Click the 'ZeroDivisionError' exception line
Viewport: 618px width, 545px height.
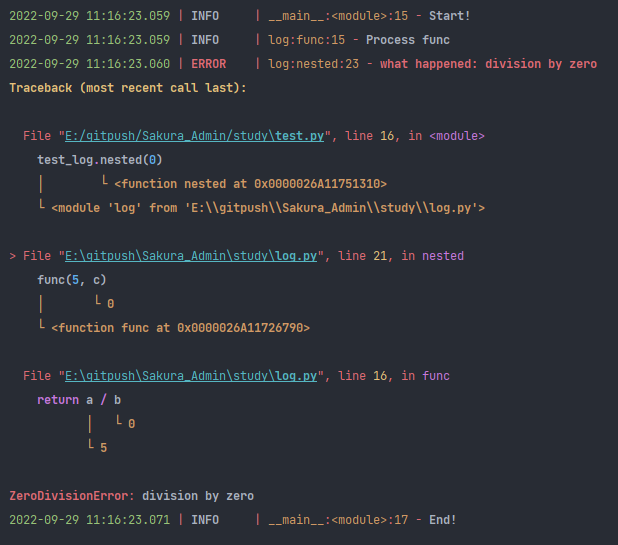131,496
